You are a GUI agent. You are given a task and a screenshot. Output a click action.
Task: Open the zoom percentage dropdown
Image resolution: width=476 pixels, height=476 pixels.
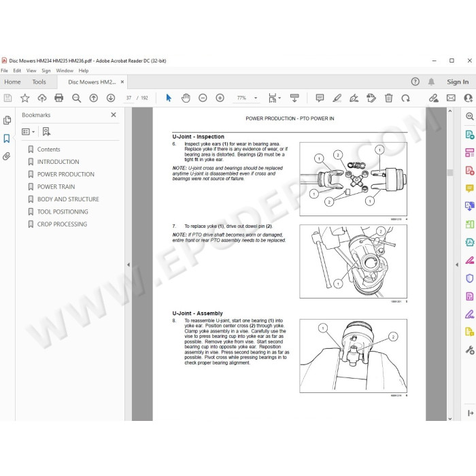pos(256,98)
